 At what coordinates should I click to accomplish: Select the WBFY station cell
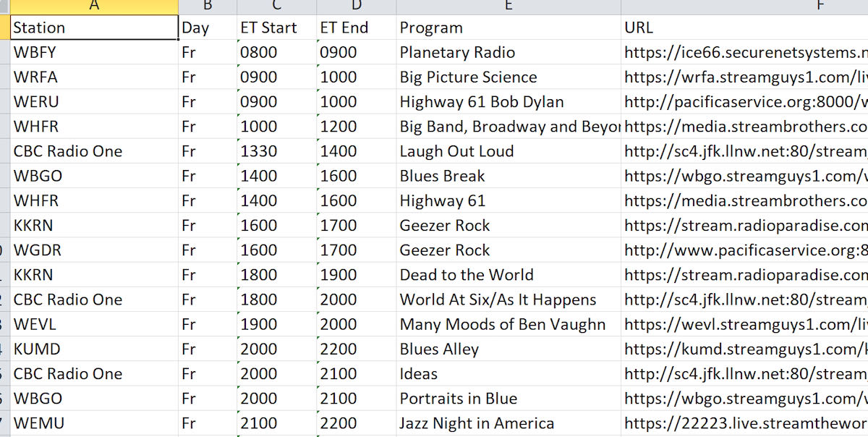[94, 52]
